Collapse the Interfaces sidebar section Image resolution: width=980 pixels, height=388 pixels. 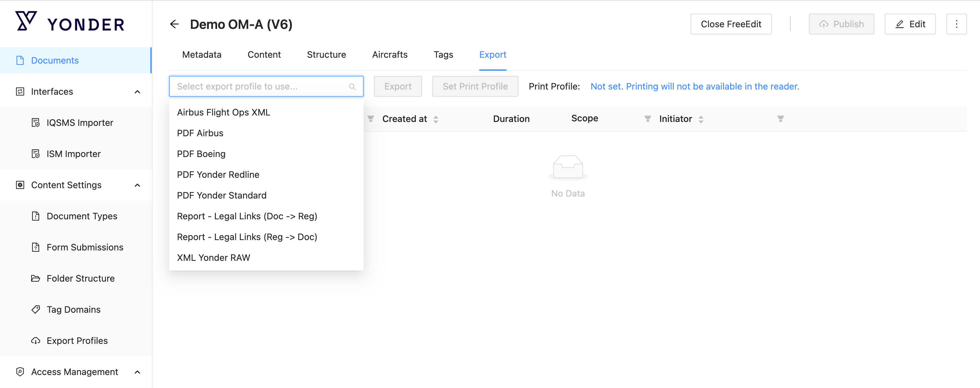137,92
